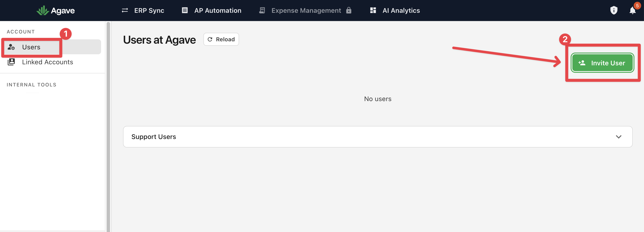Click the Expense Management document icon
The width and height of the screenshot is (644, 232).
(262, 10)
